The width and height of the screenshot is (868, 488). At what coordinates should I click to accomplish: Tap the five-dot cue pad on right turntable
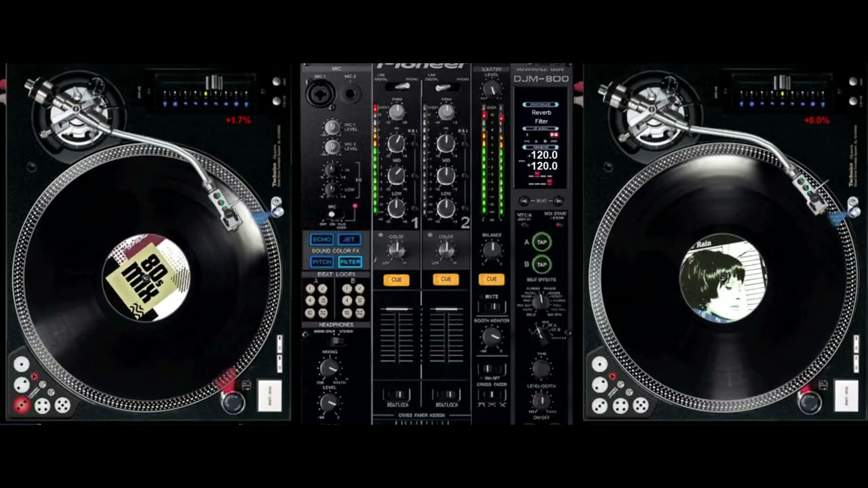pyautogui.click(x=641, y=405)
